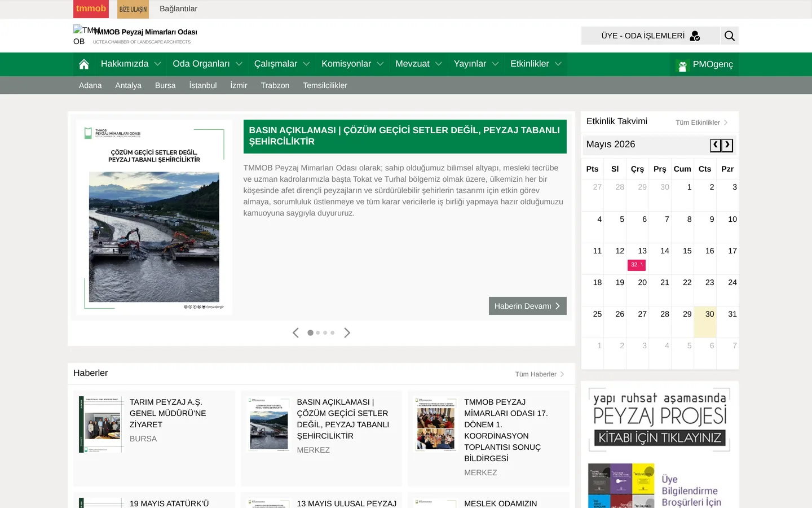Open the Temsilcilikler page
This screenshot has height=508, width=812.
325,86
